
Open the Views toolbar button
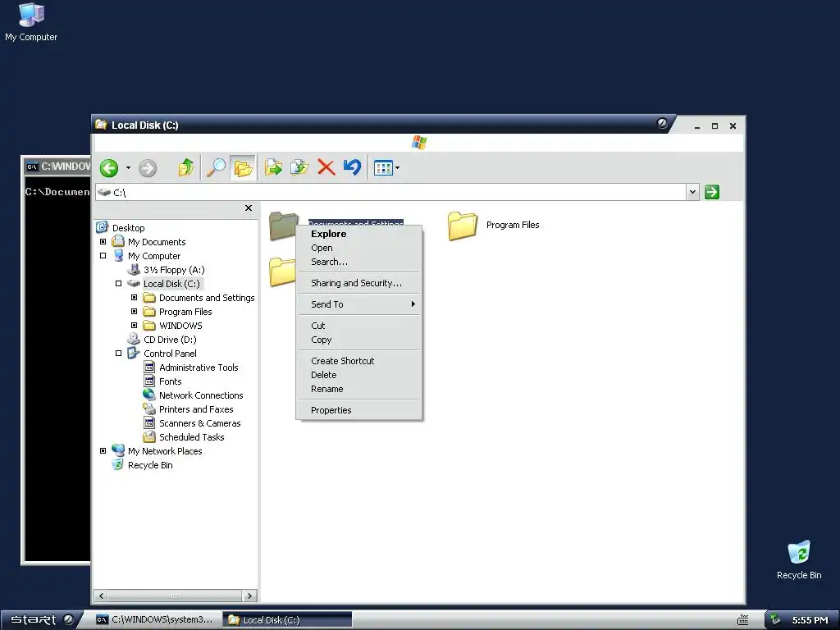383,168
